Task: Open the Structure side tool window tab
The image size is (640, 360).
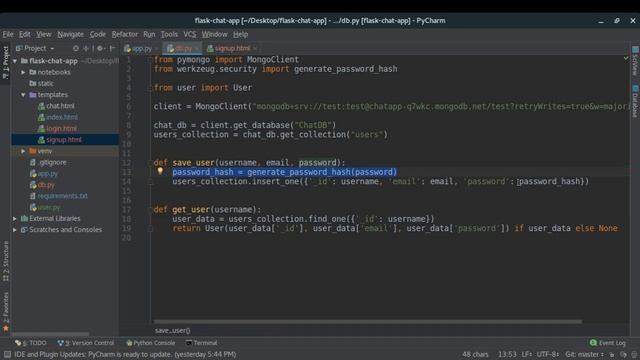Action: click(x=5, y=261)
